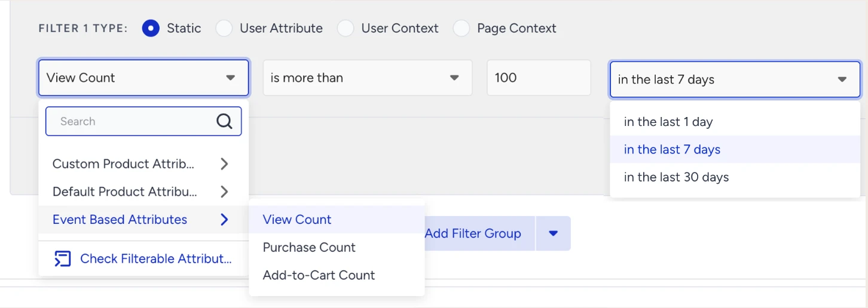Select Purchase Count from the submenu
Screen dimensions: 868x308
(337, 247)
